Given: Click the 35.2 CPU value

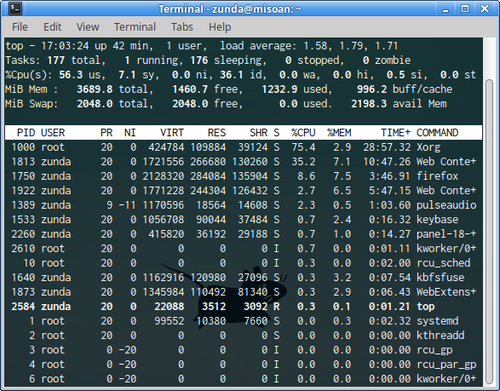Looking at the screenshot, I should (303, 162).
